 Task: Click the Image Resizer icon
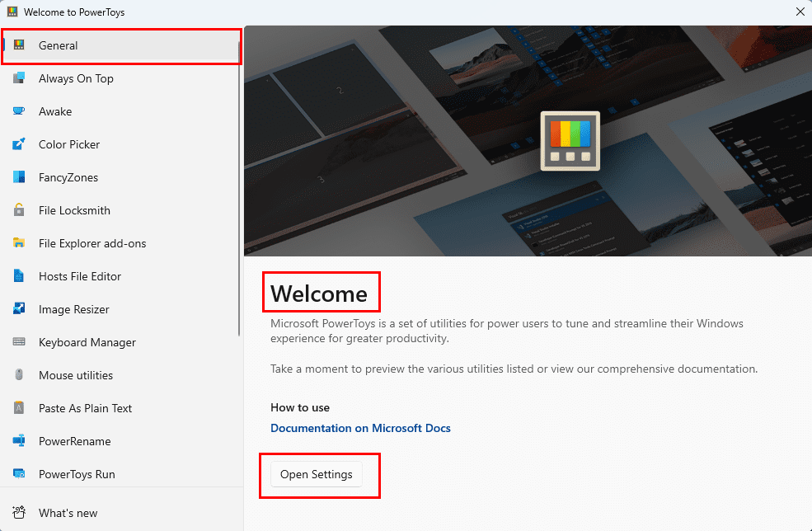point(19,308)
